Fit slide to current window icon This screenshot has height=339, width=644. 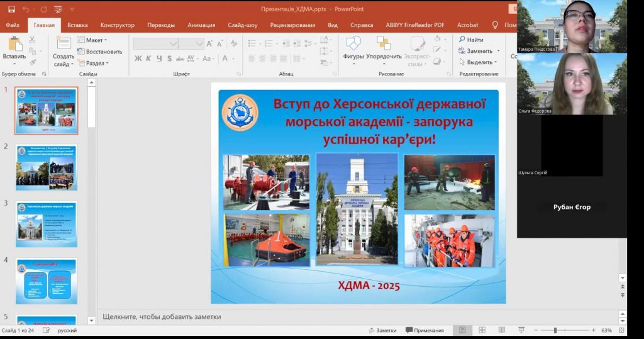(x=621, y=330)
